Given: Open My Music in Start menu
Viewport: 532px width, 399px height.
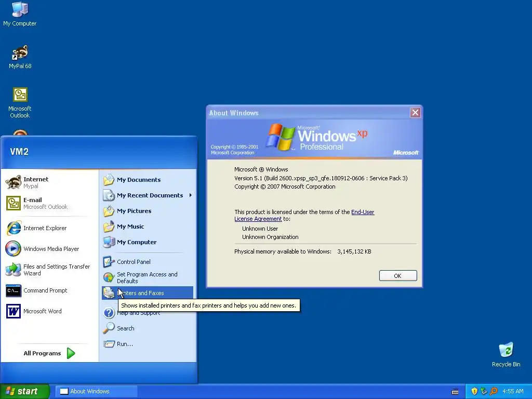Looking at the screenshot, I should [x=148, y=227].
